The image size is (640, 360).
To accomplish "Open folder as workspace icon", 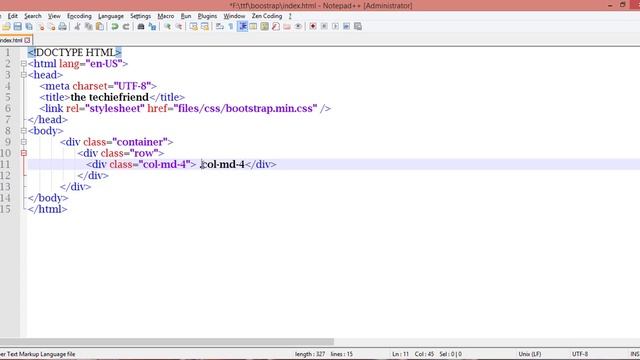I will 287,27.
